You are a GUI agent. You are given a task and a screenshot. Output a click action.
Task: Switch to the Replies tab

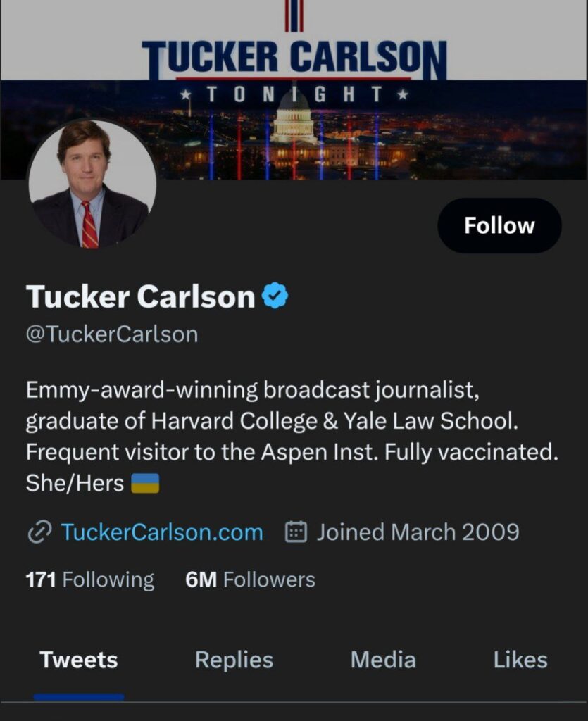click(234, 660)
